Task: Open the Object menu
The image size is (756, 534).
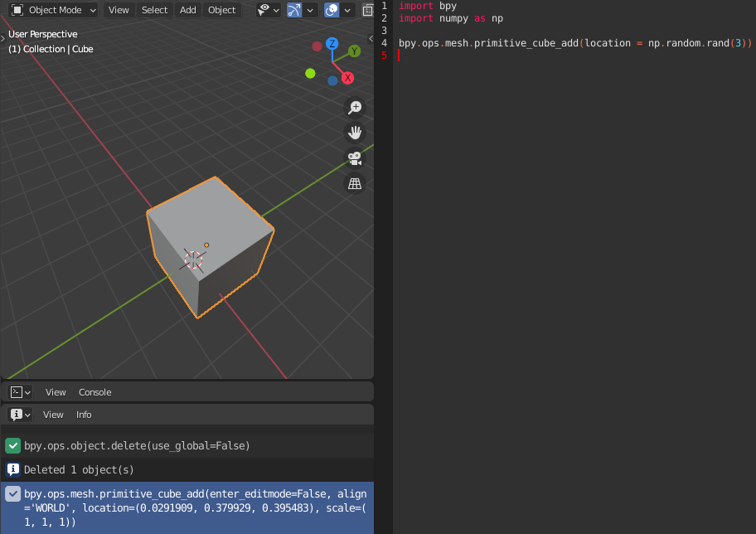Action: tap(222, 10)
